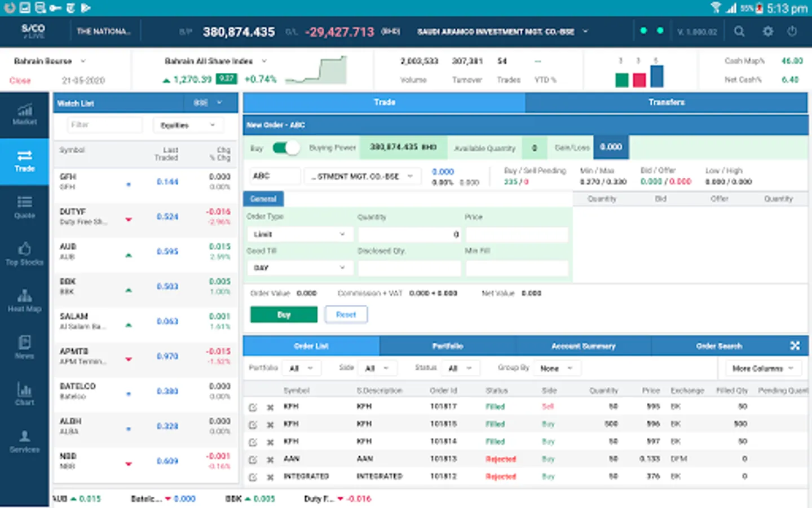Click the green Buy button
812x508 pixels.
284,314
